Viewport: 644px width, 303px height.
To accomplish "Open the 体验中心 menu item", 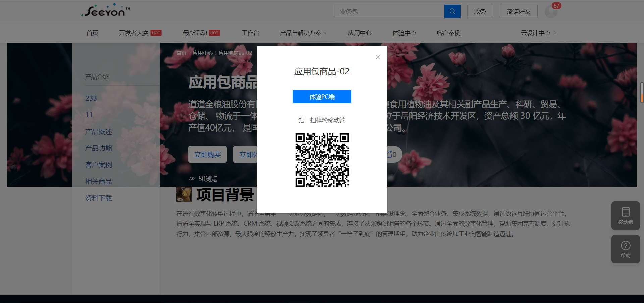I will (x=404, y=33).
